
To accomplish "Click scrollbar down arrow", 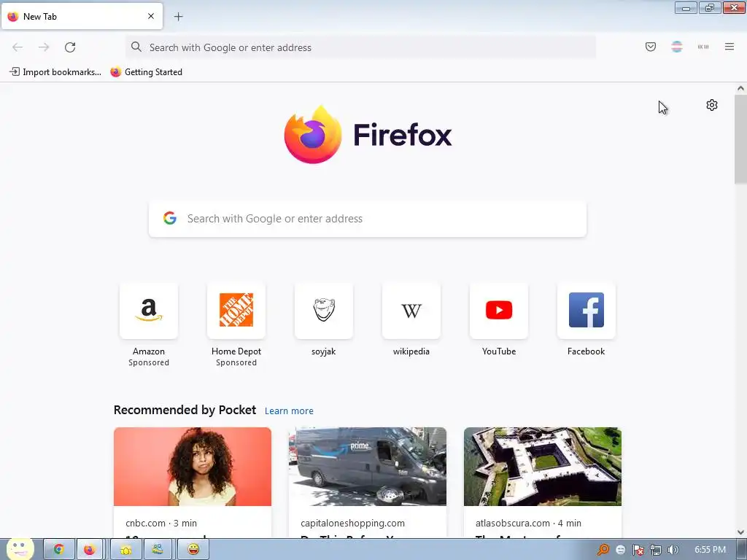I will click(x=740, y=532).
